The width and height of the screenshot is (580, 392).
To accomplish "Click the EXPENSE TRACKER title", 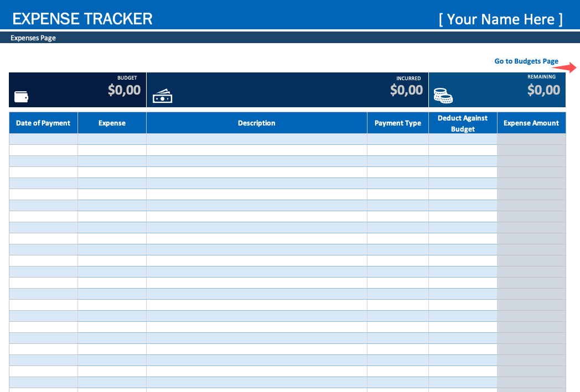I will click(82, 19).
